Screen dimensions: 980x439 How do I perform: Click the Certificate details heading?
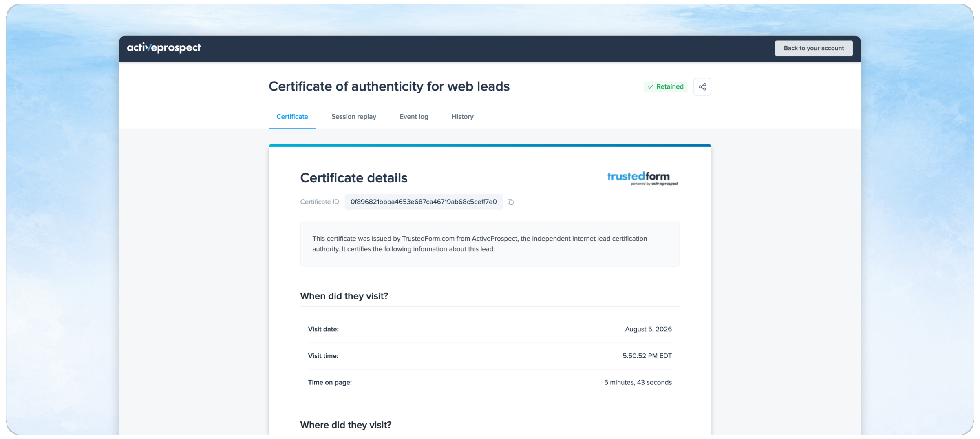(x=353, y=178)
